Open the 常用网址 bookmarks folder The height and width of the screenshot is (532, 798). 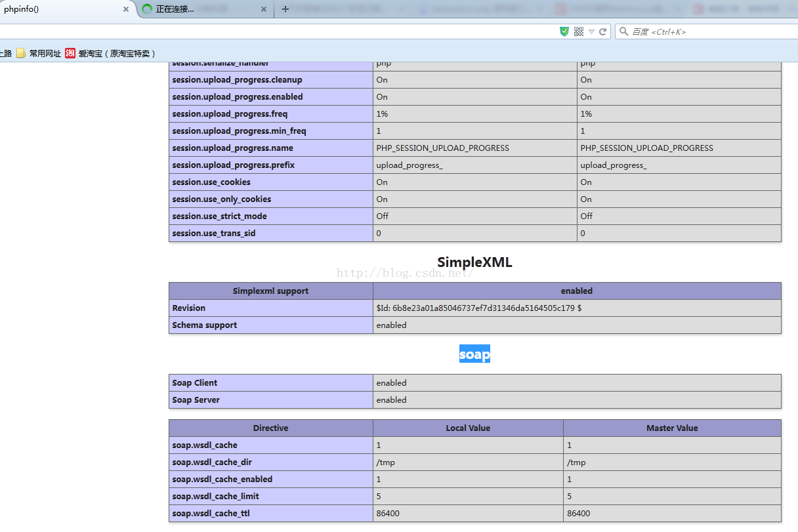39,54
